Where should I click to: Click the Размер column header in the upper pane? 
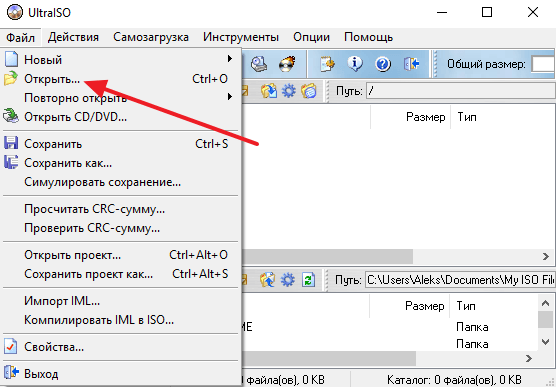point(426,117)
